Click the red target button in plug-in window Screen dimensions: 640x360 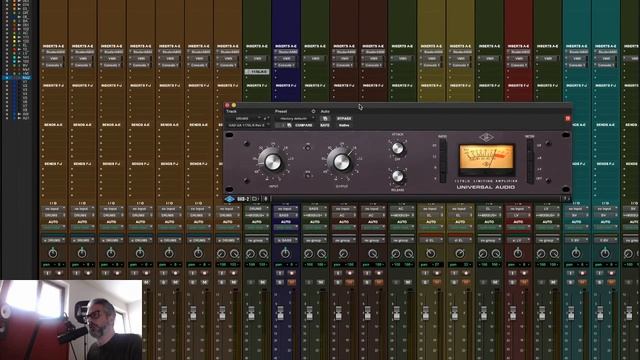567,118
